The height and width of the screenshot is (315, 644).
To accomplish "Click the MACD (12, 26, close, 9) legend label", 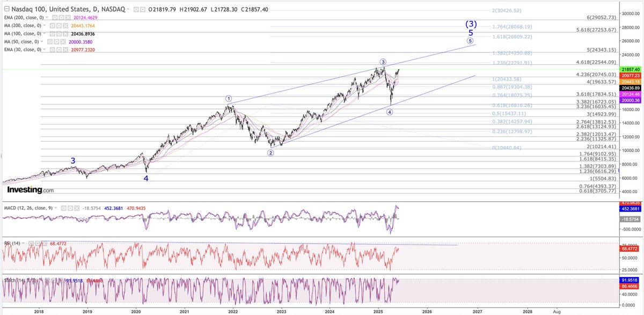I will click(28, 208).
